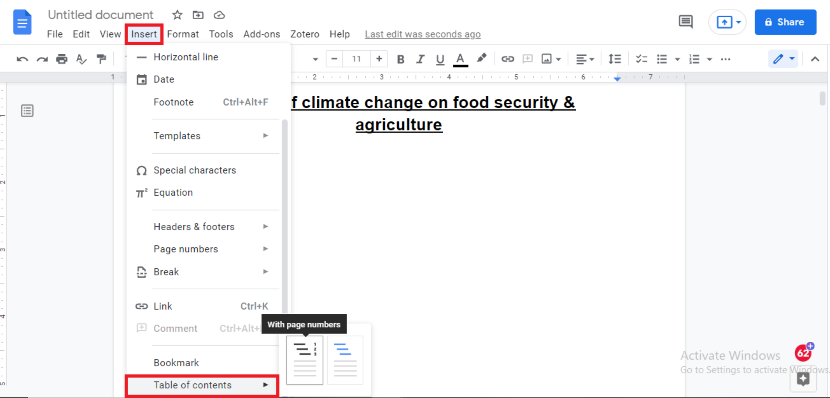830x398 pixels.
Task: Open the insert image dropdown
Action: [551, 59]
